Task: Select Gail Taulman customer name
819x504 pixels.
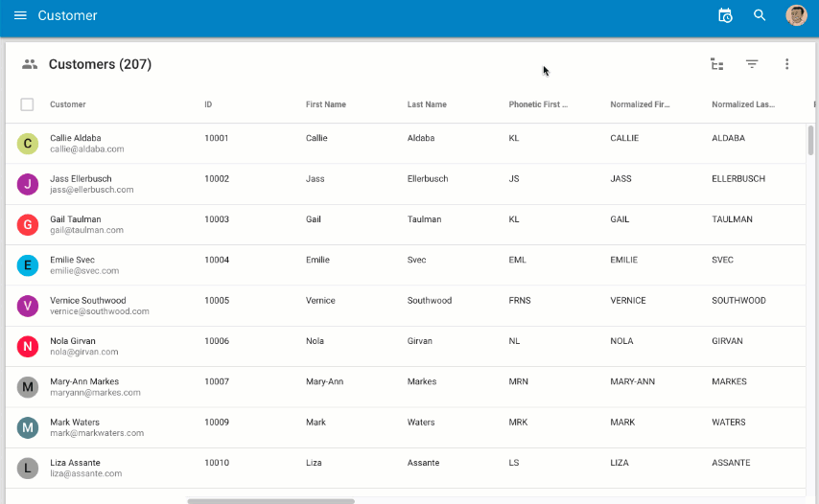Action: point(76,219)
